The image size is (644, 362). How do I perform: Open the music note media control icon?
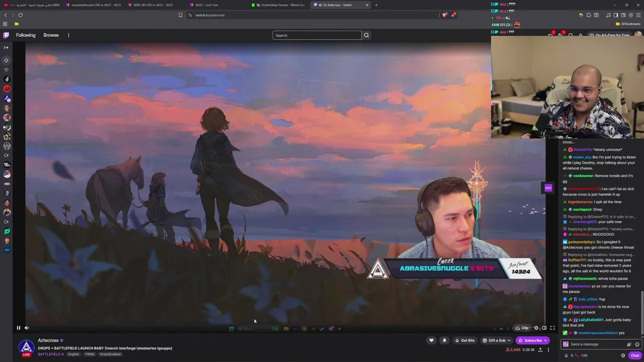pos(608,15)
